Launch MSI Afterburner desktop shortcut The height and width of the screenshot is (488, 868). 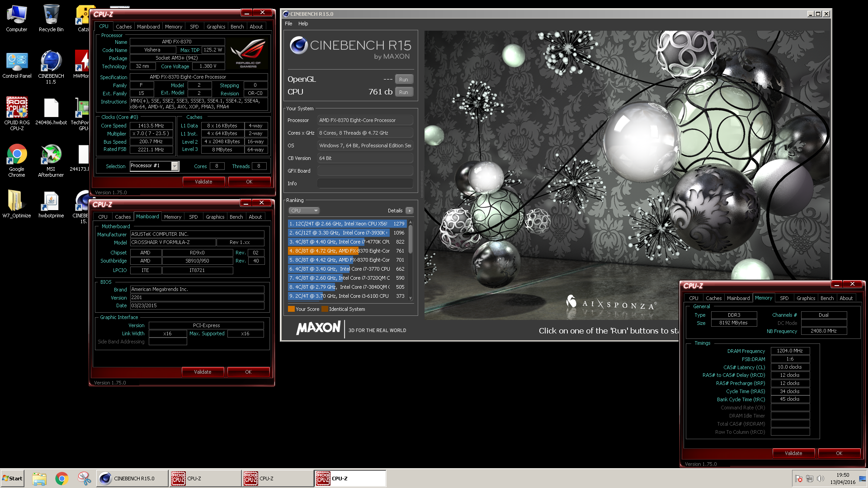tap(51, 161)
